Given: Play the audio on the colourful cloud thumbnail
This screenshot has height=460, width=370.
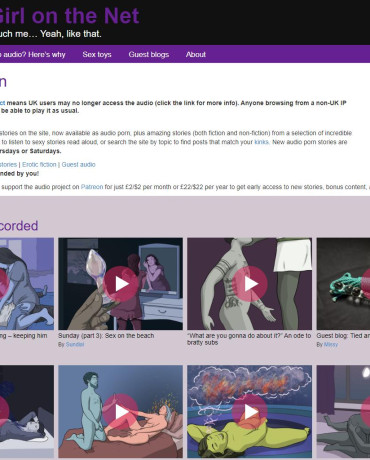Looking at the screenshot, I should pyautogui.click(x=250, y=412).
